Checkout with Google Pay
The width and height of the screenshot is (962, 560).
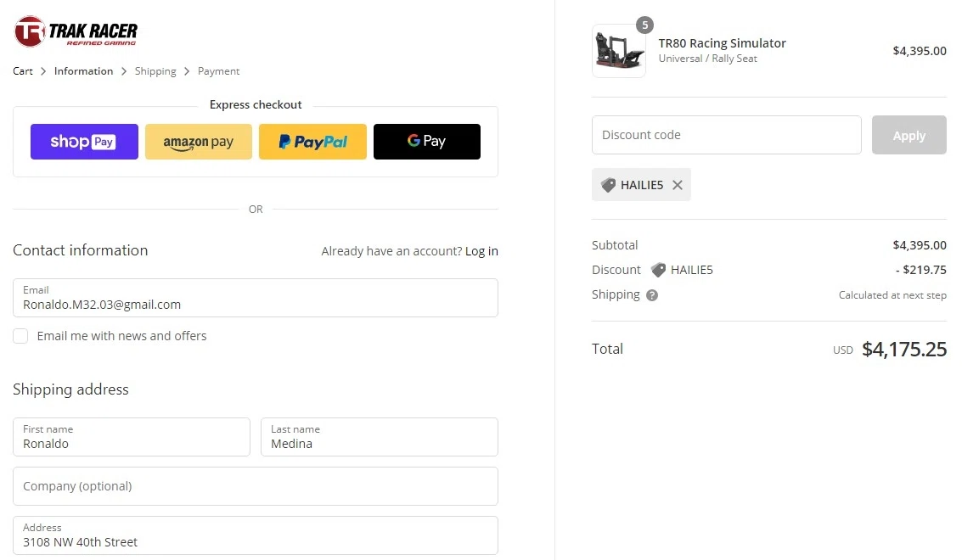click(x=427, y=142)
